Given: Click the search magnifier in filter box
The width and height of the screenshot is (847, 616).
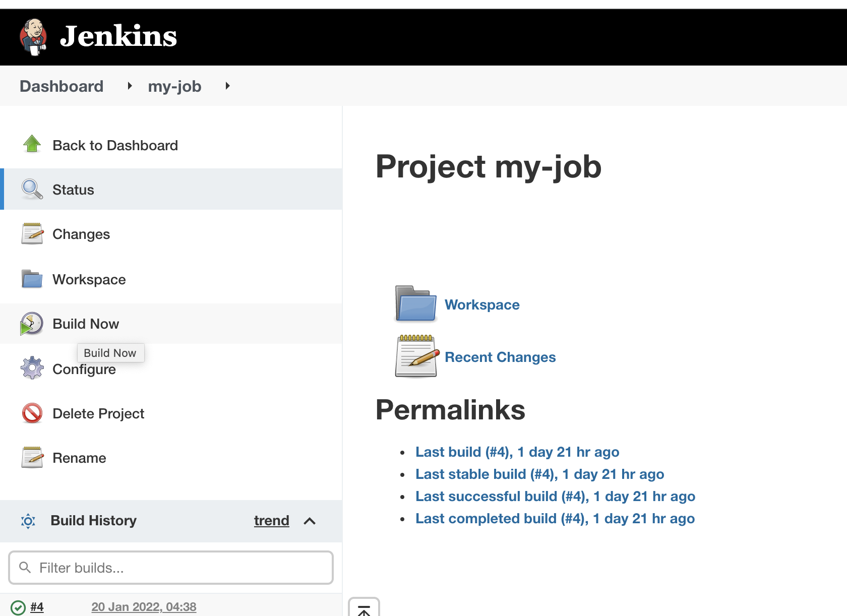Looking at the screenshot, I should click(x=25, y=568).
